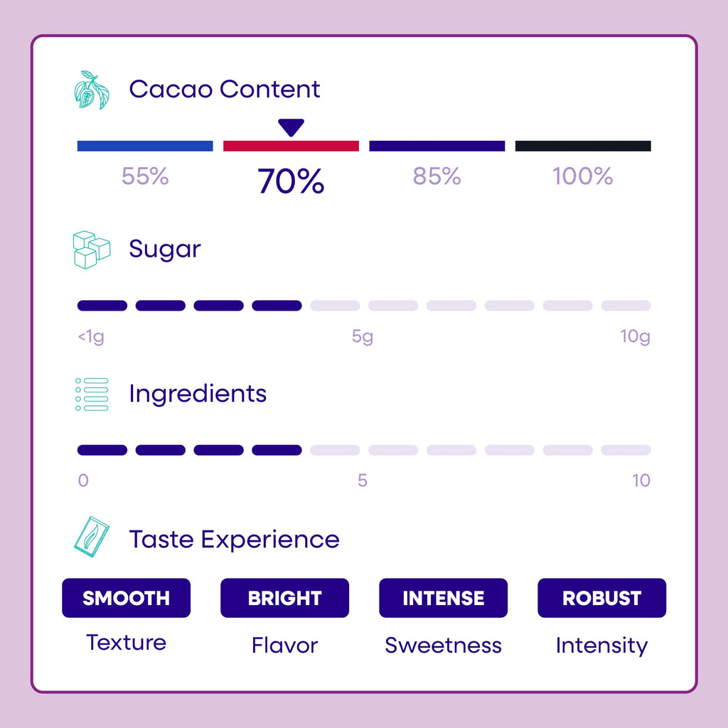Click the triangle marker above 70%
The image size is (728, 728).
pyautogui.click(x=291, y=128)
